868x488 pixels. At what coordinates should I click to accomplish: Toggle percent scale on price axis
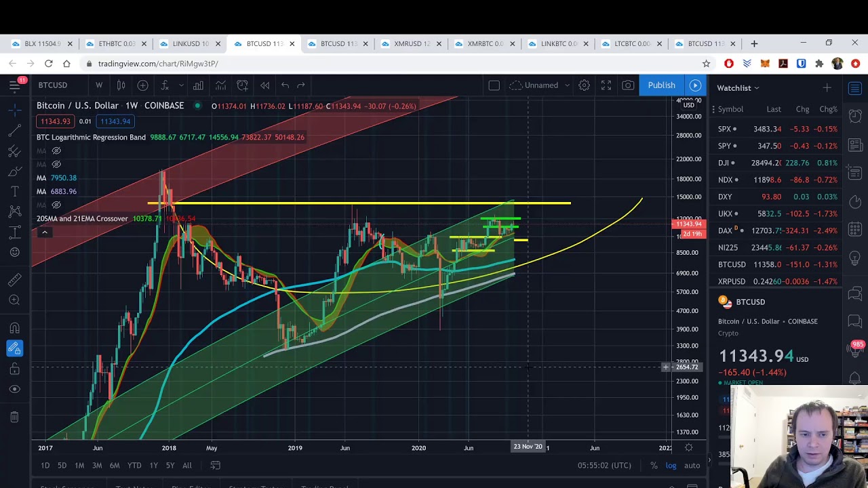pyautogui.click(x=654, y=466)
